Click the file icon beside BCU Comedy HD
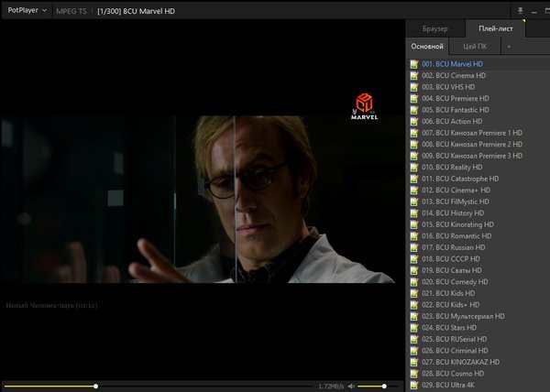The width and height of the screenshot is (550, 392). 414,281
